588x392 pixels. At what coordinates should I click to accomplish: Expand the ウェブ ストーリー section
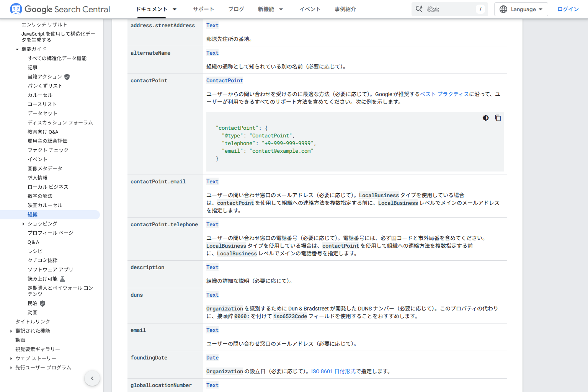[x=11, y=359]
